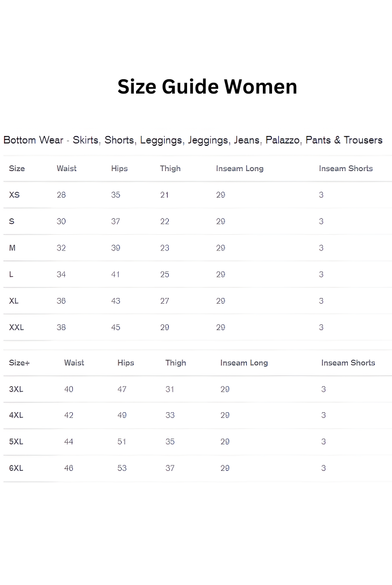
Task: Click waist value 28 in XS row
Action: 61,195
